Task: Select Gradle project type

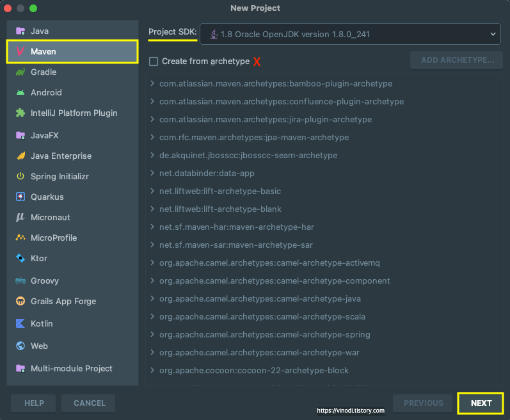Action: [72, 72]
